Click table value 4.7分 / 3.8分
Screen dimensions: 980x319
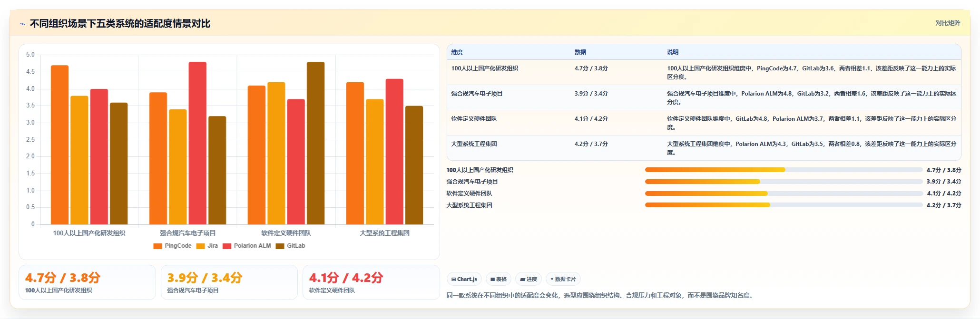pyautogui.click(x=591, y=68)
